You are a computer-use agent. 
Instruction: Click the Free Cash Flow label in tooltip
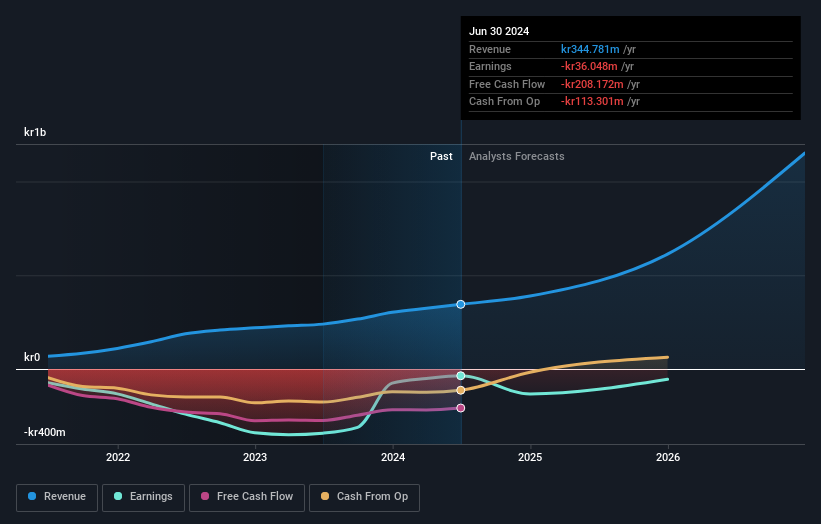(x=507, y=84)
